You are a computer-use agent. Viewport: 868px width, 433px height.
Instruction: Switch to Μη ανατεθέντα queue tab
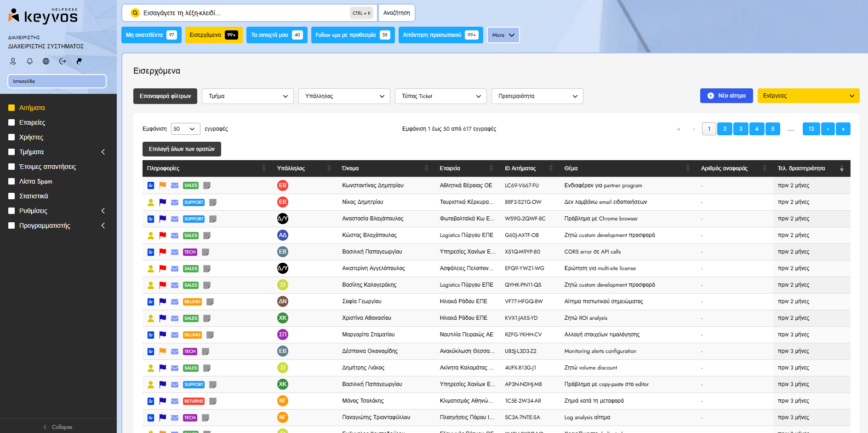pyautogui.click(x=151, y=35)
